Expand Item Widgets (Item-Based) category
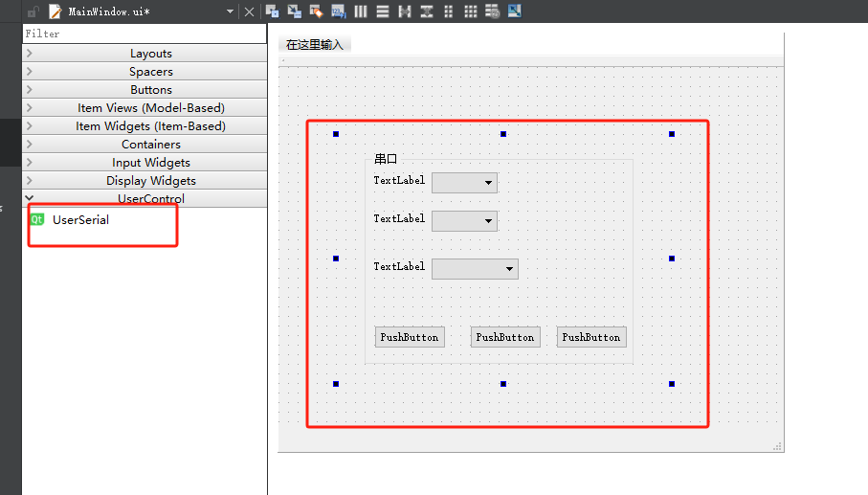The height and width of the screenshot is (495, 868). (145, 126)
